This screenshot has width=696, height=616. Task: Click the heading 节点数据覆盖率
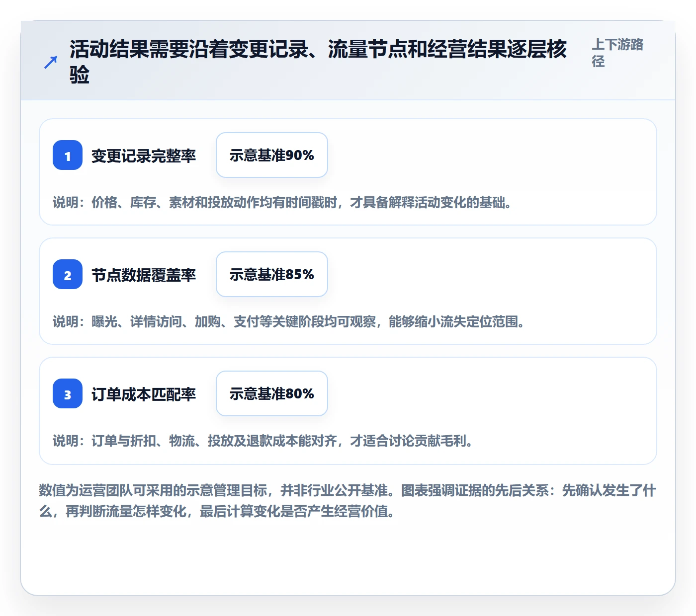(144, 275)
